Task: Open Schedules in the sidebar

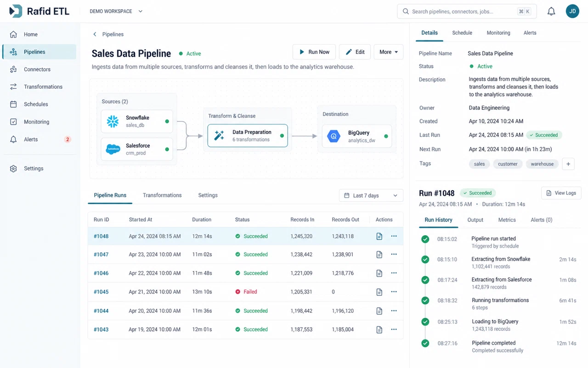Action: [x=39, y=104]
